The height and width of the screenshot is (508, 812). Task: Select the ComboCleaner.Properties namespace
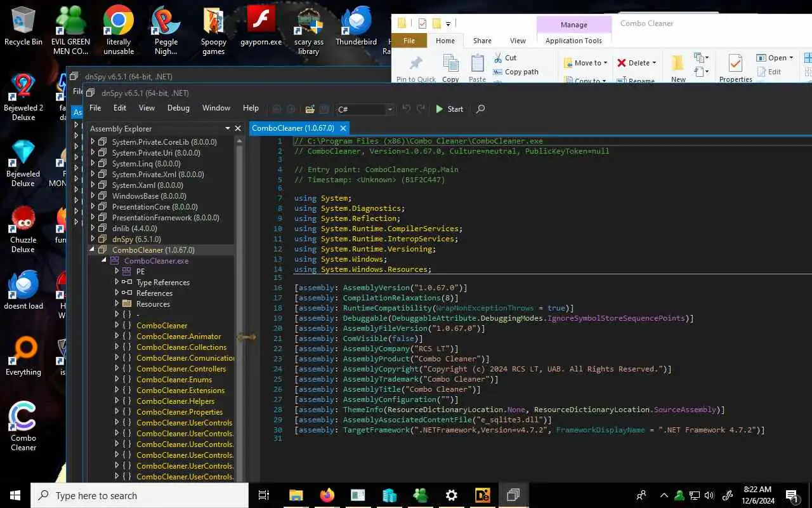[x=180, y=412]
